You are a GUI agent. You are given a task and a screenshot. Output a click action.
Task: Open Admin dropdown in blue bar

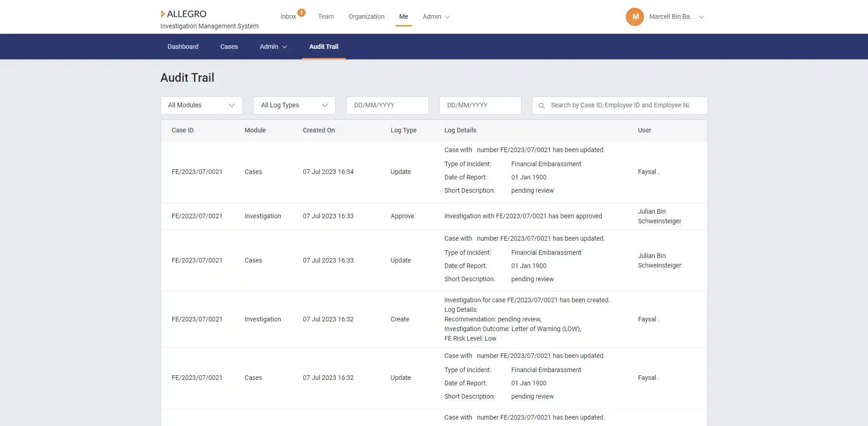tap(273, 47)
